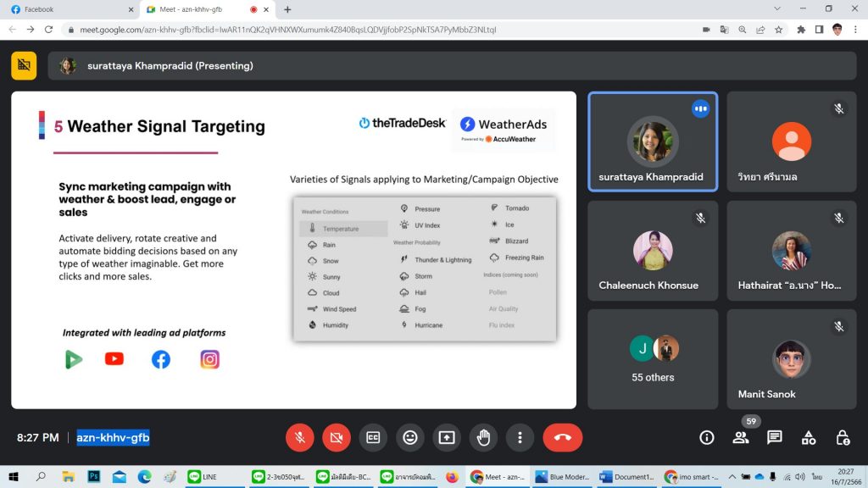The height and width of the screenshot is (488, 868).
Task: Send an emoji reaction
Action: coord(410,437)
